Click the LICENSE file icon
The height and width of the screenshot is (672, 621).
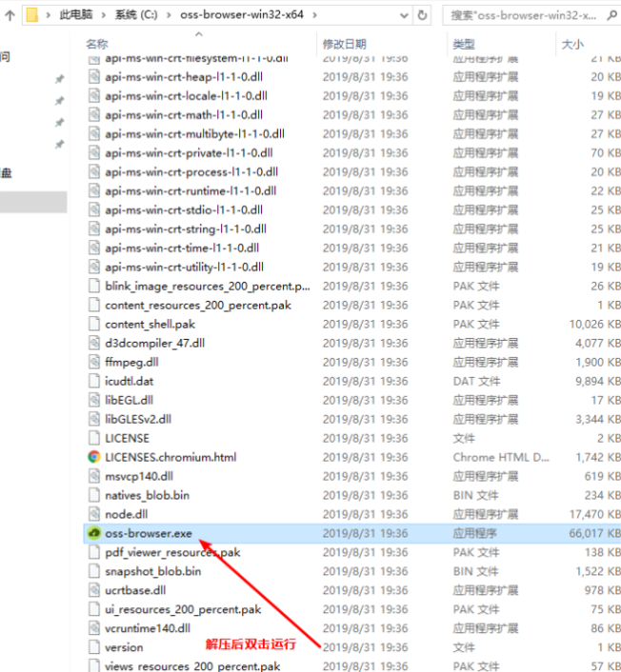tap(94, 439)
